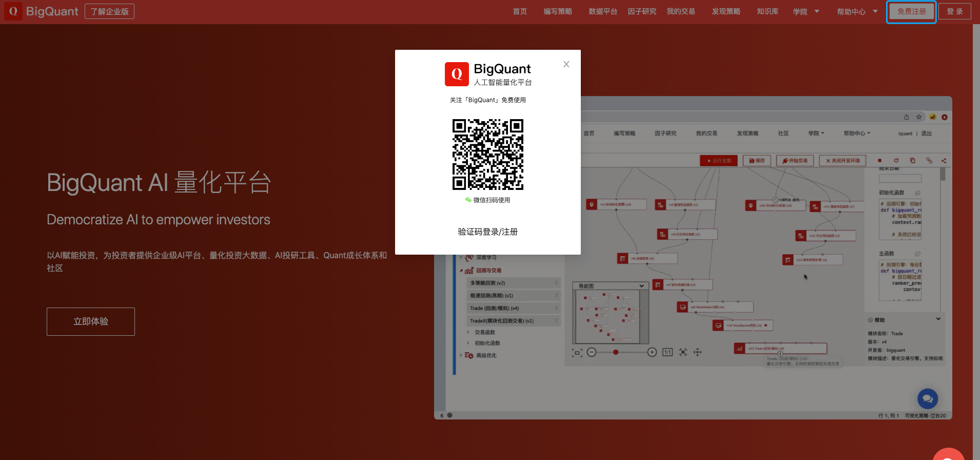Click the m15 Trade node in the graph
The height and width of the screenshot is (460, 980).
780,349
